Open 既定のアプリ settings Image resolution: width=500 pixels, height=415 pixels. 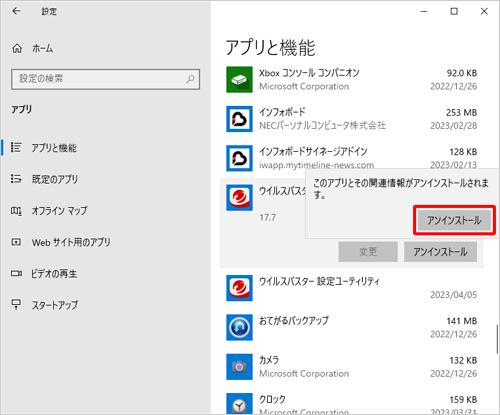click(x=55, y=179)
